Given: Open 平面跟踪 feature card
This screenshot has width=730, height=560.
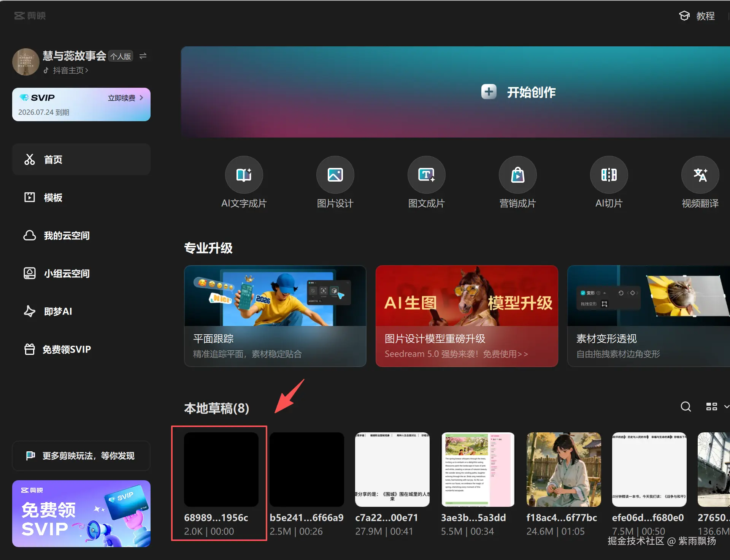Looking at the screenshot, I should tap(275, 316).
